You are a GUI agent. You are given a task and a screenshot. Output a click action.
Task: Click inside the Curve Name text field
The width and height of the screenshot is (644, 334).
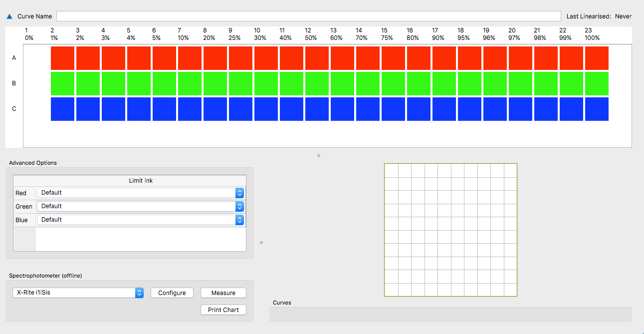(309, 16)
